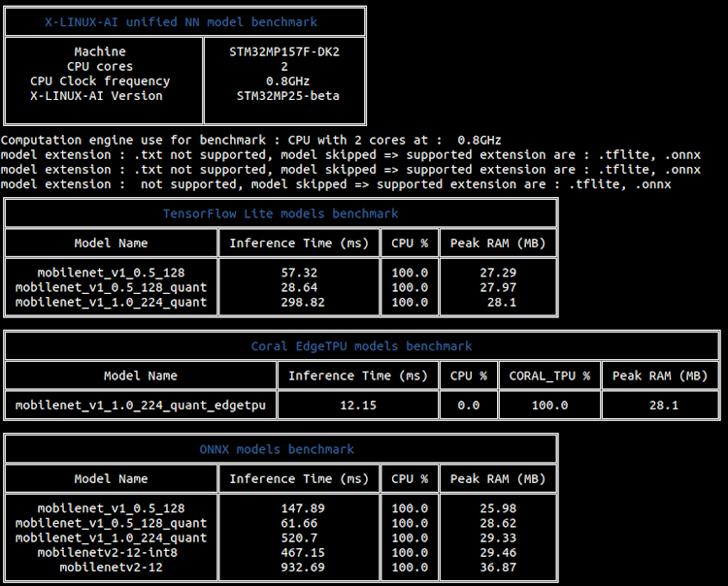Click the EdgeTPU inference time 12.15
Image resolution: width=728 pixels, height=586 pixels.
[x=358, y=405]
